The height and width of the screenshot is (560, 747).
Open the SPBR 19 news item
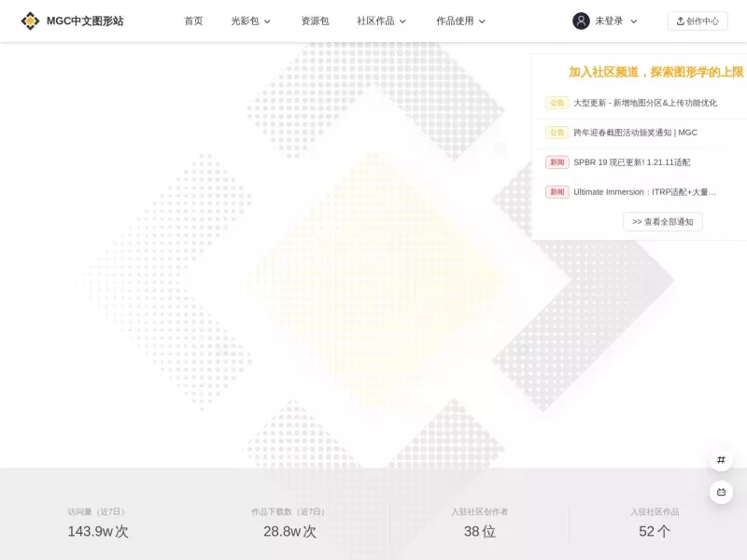tap(632, 162)
